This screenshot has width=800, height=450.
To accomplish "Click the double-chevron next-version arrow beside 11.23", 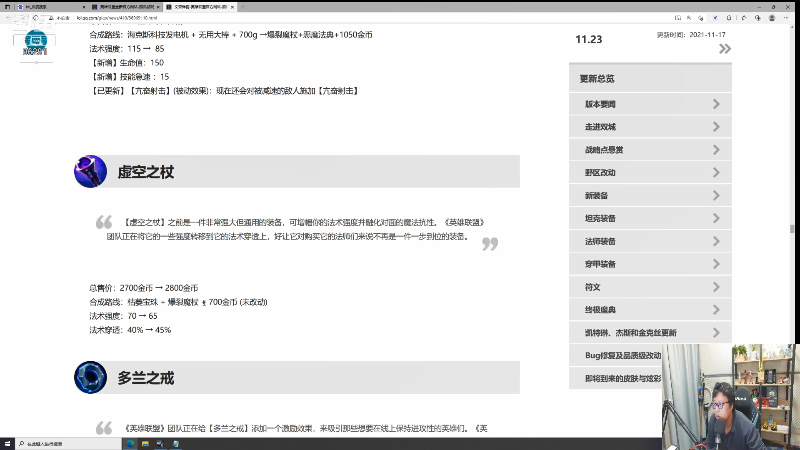I will tap(725, 49).
